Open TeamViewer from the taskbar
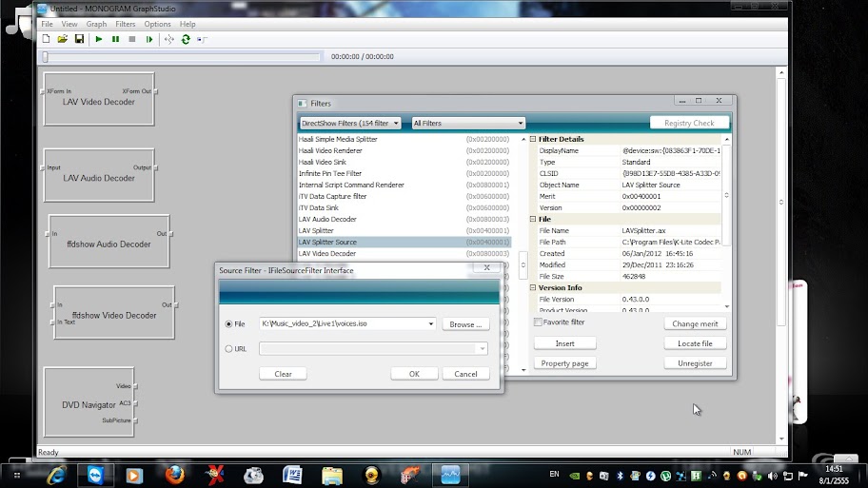Screen dimensions: 868x488 [95, 476]
